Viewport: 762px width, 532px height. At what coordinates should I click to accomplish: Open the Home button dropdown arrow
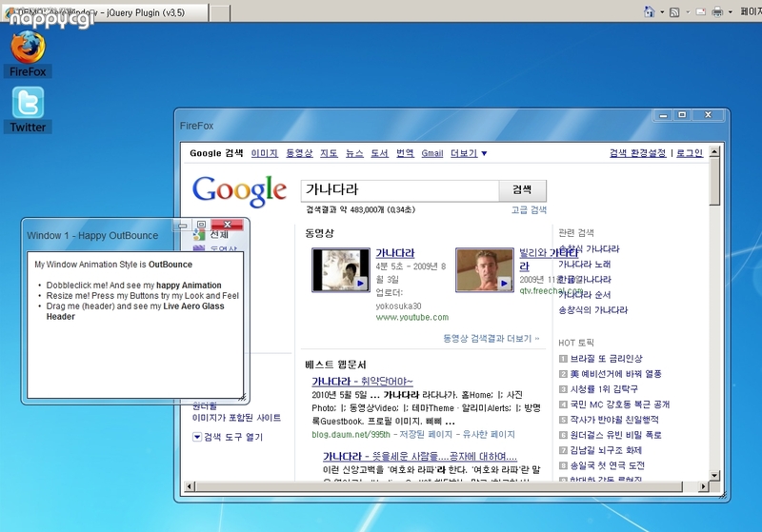662,12
